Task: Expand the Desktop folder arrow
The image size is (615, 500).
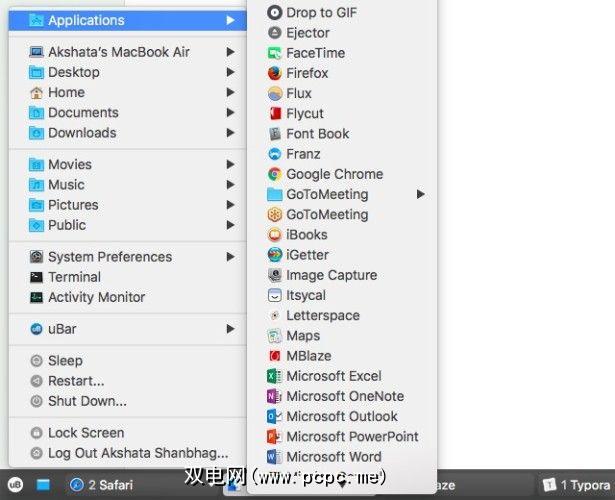Action: point(230,72)
